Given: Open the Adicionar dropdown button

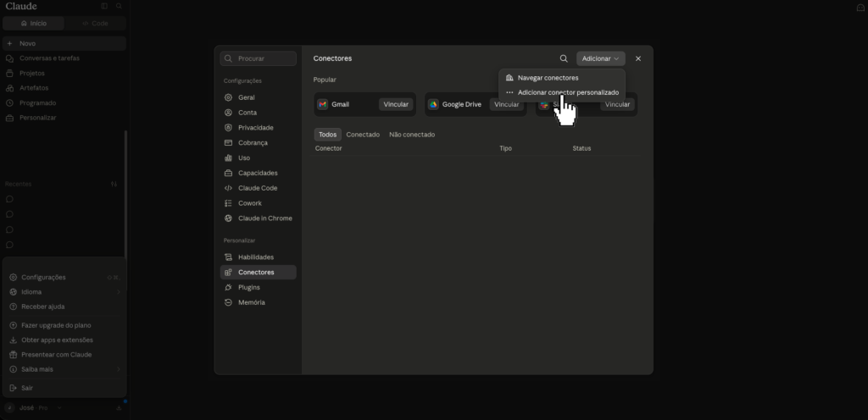Looking at the screenshot, I should pyautogui.click(x=601, y=58).
